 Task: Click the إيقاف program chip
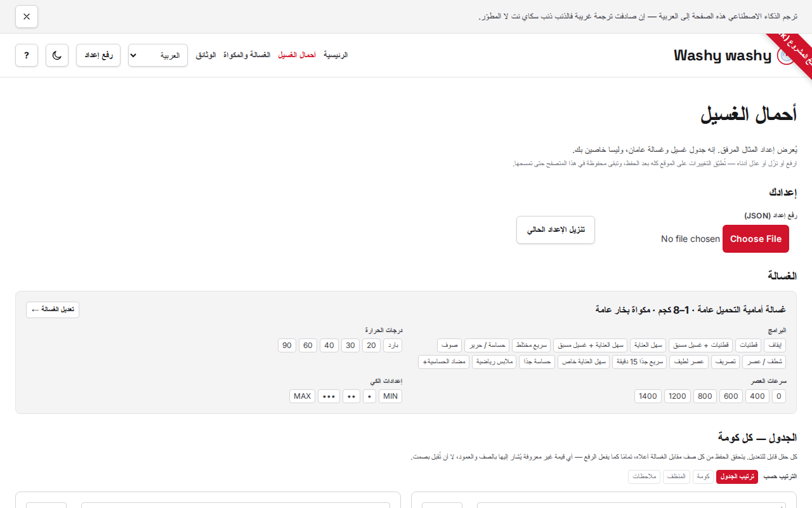pyautogui.click(x=775, y=345)
